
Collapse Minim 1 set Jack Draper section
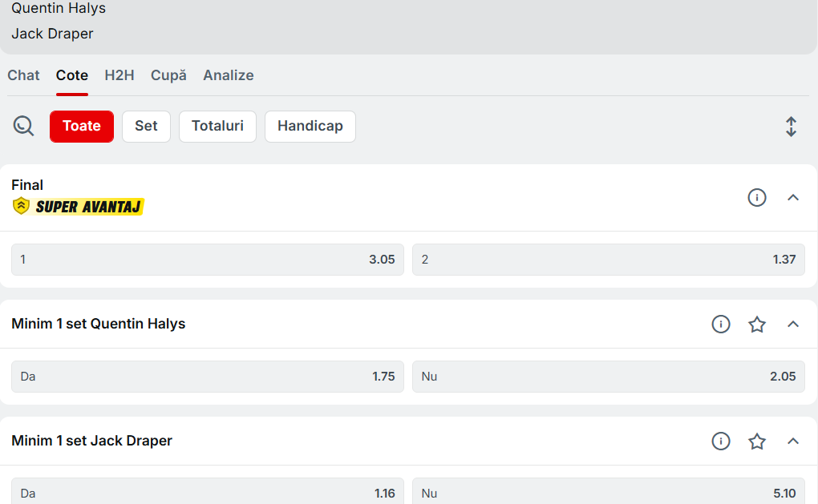(x=793, y=442)
